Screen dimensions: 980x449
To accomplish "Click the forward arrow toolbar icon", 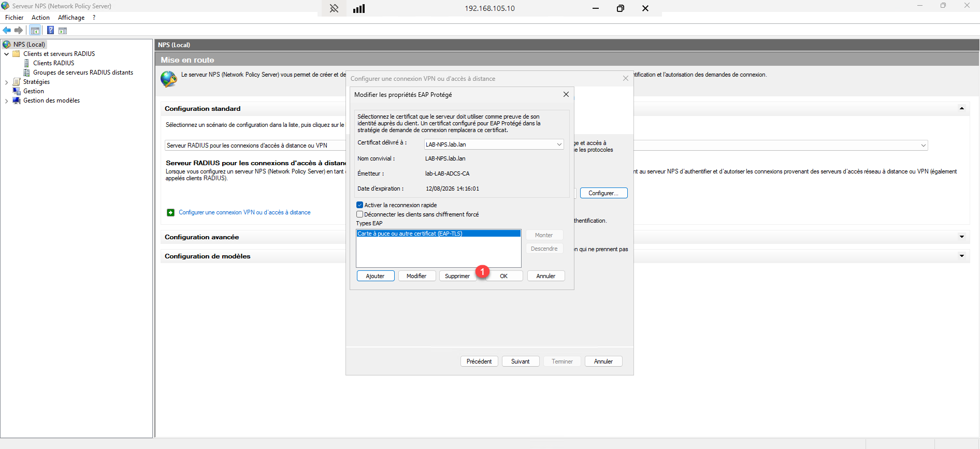I will click(19, 31).
